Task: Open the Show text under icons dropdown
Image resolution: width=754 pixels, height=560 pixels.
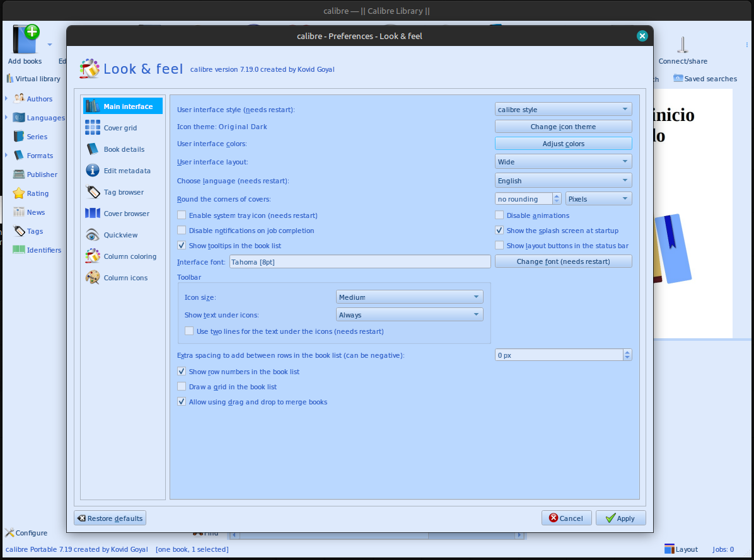Action: tap(409, 315)
